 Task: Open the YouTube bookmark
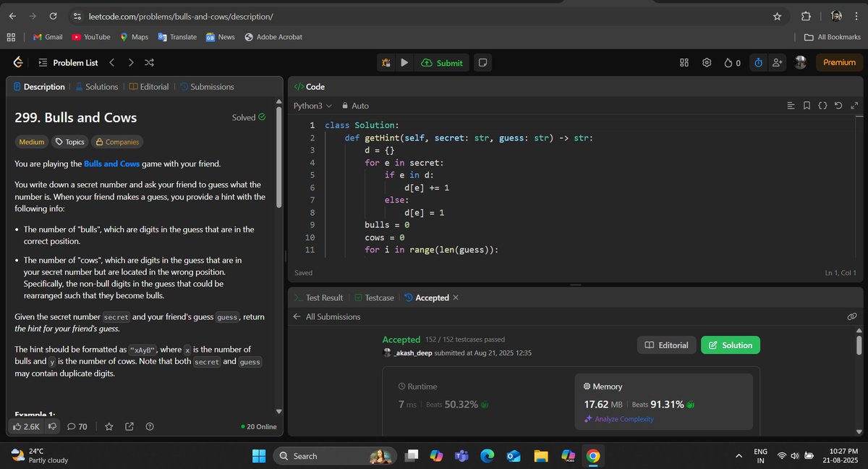coord(91,37)
